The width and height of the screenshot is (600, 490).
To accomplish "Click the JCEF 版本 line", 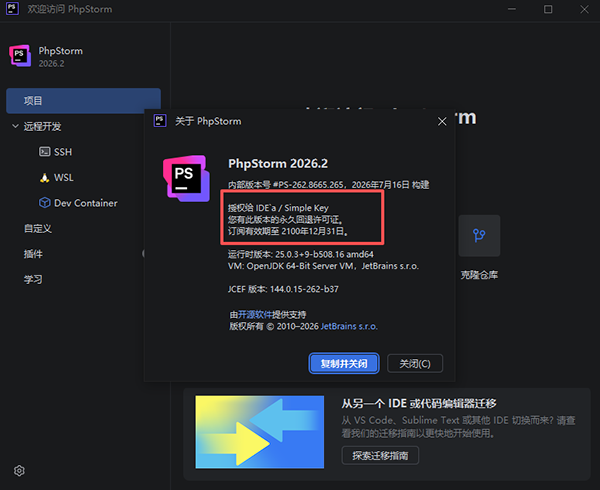I will pyautogui.click(x=283, y=289).
